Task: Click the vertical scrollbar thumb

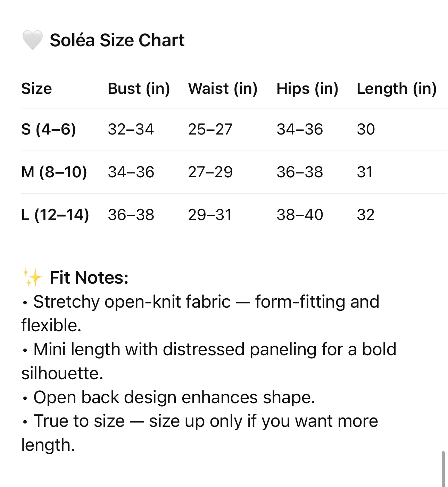Action: (x=443, y=469)
